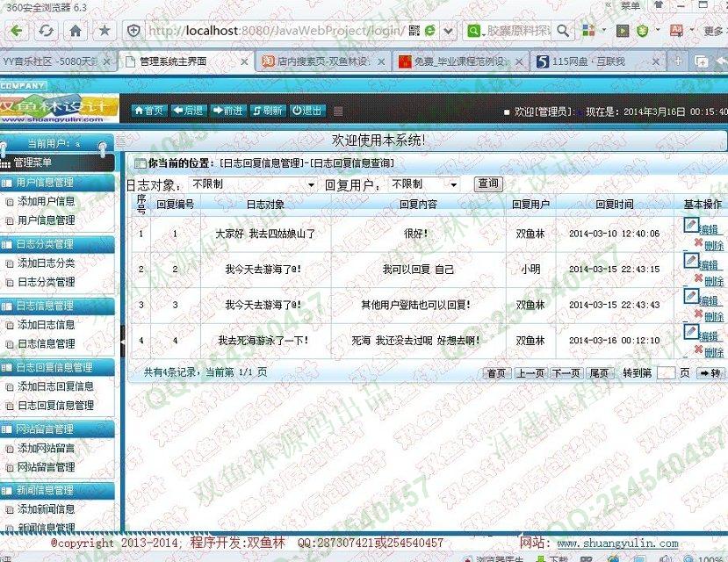Click the browser back arrow button
The height and width of the screenshot is (562, 728).
[x=17, y=31]
